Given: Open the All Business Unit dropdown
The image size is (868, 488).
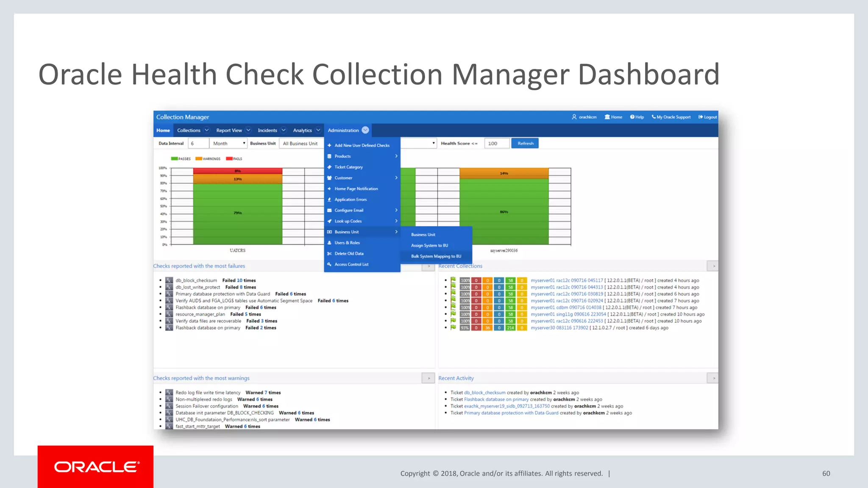Looking at the screenshot, I should point(301,143).
